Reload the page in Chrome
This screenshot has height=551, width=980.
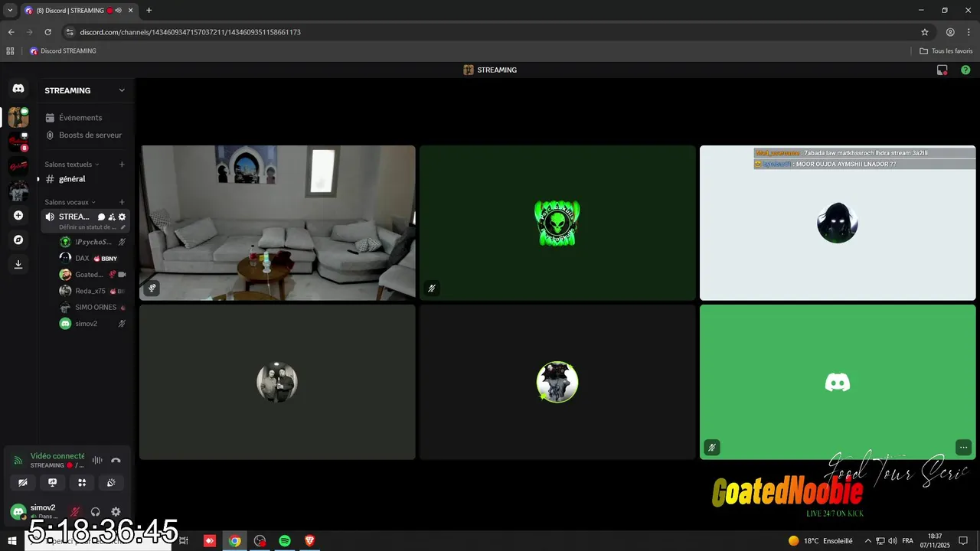pyautogui.click(x=47, y=32)
